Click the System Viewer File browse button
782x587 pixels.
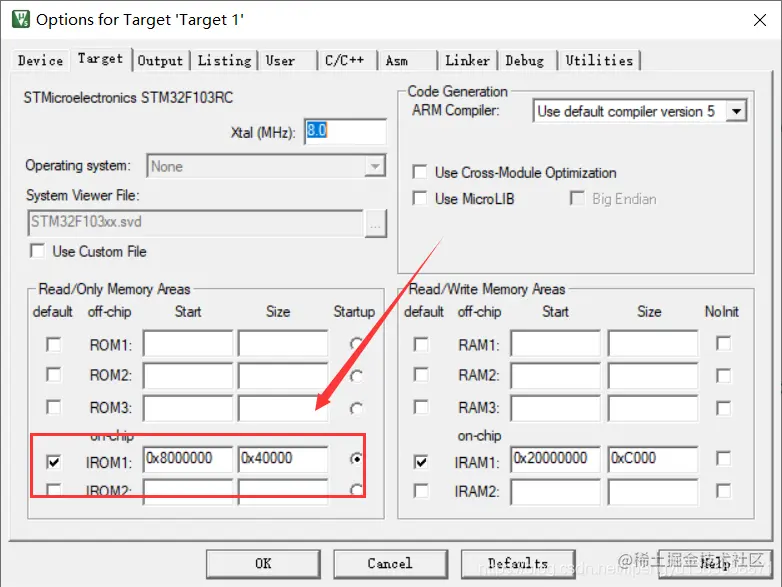tap(376, 223)
